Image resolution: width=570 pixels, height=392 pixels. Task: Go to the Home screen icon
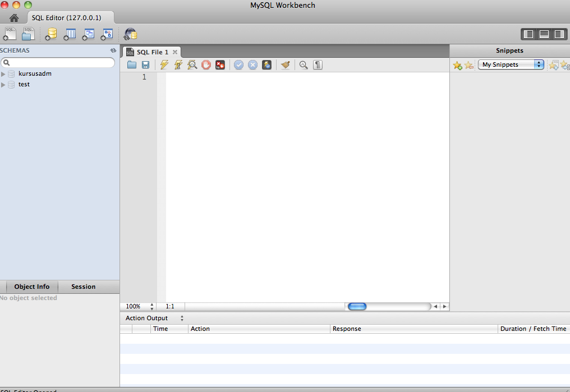pos(14,18)
